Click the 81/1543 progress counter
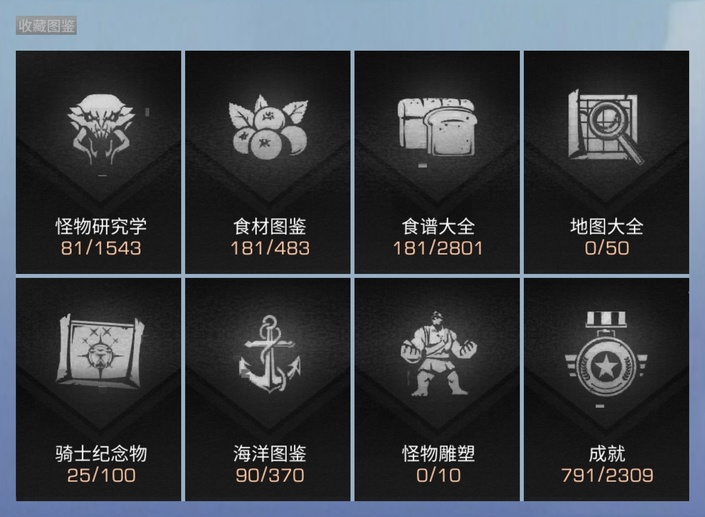 point(101,248)
